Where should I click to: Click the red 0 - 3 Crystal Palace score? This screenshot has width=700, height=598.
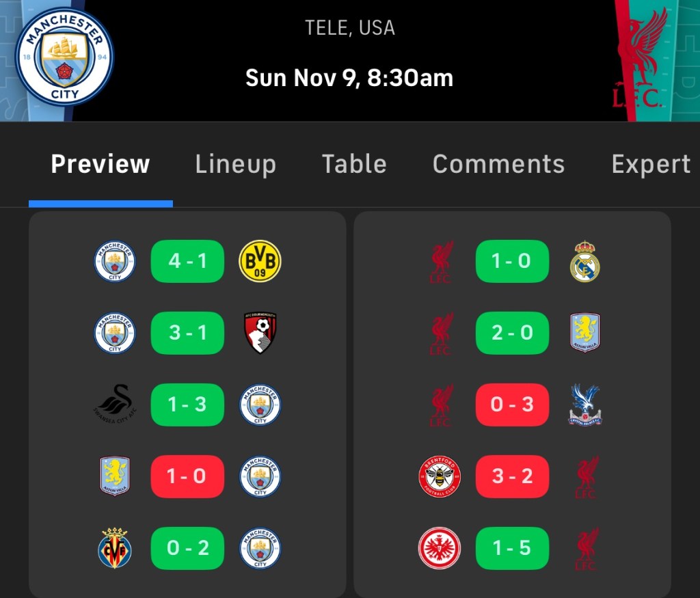coord(512,405)
